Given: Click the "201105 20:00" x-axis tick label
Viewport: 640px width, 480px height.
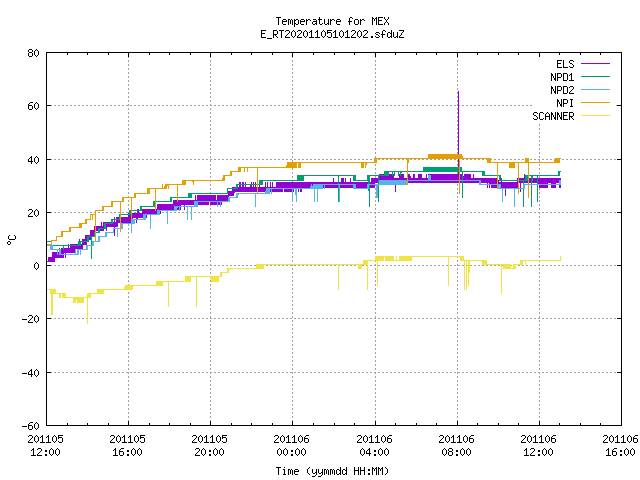Looking at the screenshot, I should [x=209, y=446].
